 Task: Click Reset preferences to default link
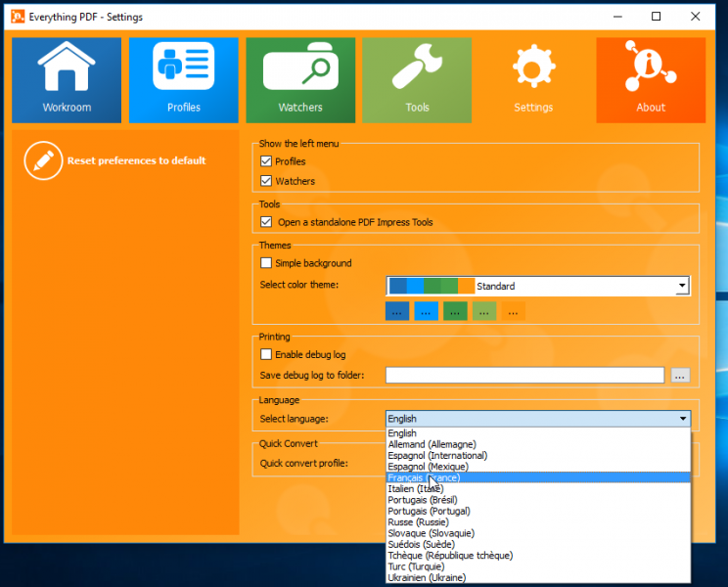coord(137,160)
